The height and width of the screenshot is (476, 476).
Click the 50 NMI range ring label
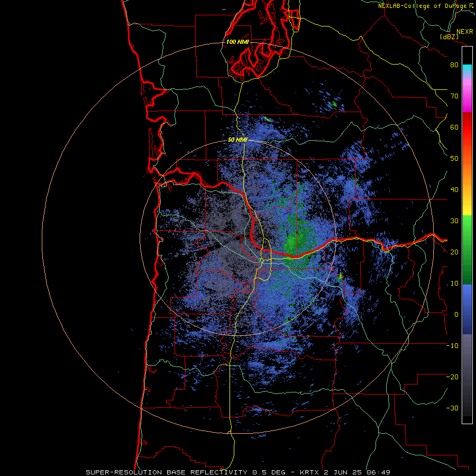237,140
